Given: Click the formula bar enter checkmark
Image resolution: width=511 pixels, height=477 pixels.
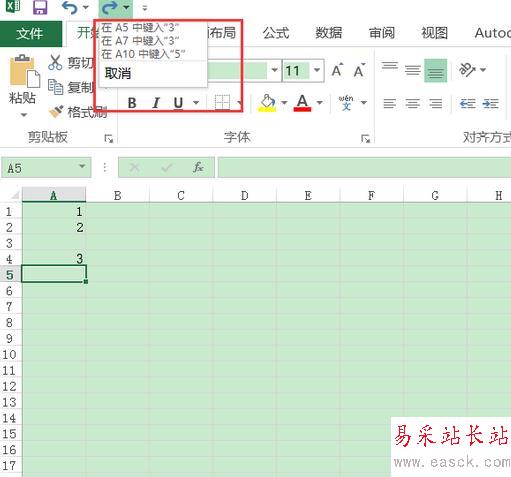Looking at the screenshot, I should [x=167, y=167].
